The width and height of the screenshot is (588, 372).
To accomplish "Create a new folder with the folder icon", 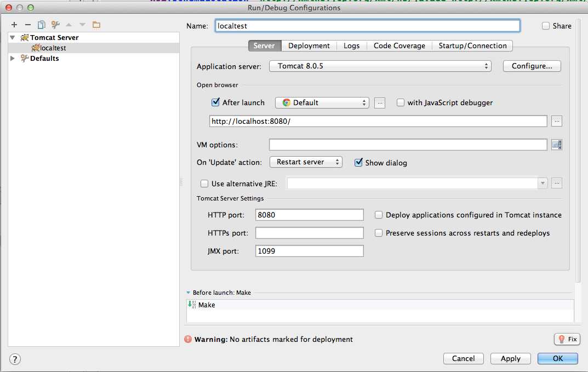I will tap(96, 25).
